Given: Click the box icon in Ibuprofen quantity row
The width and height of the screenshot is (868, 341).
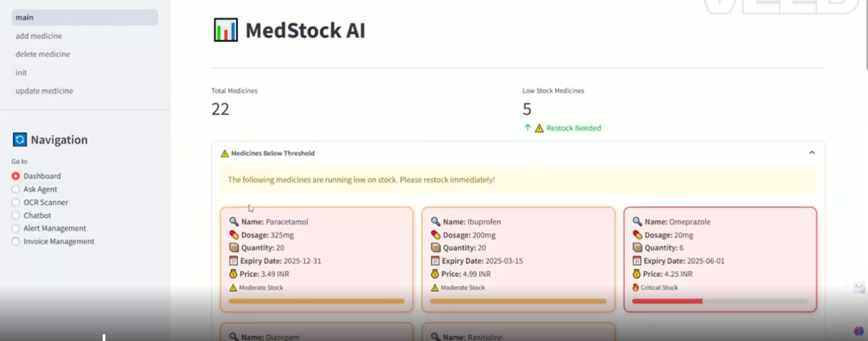Looking at the screenshot, I should pyautogui.click(x=436, y=248).
